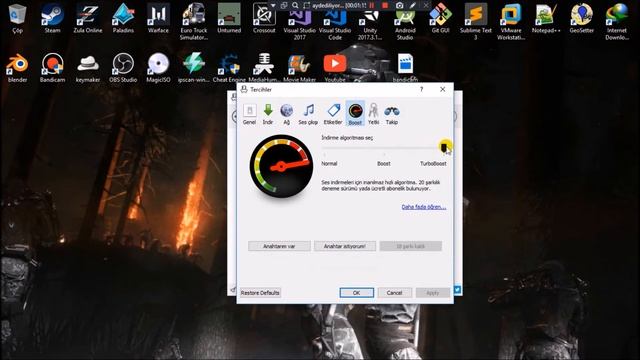Image resolution: width=640 pixels, height=360 pixels.
Task: Launch the OBS Studio shortcut
Action: click(123, 68)
